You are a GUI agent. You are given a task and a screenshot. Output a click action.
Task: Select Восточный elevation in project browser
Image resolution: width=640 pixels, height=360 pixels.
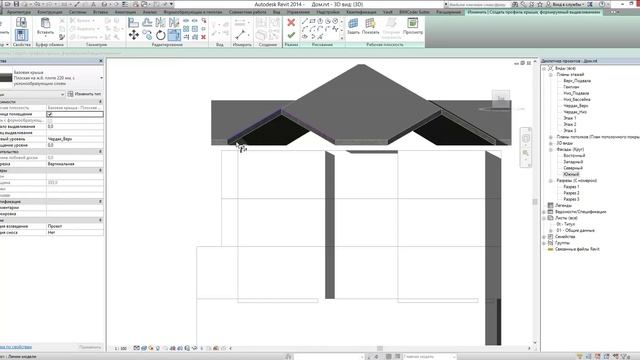tap(574, 156)
